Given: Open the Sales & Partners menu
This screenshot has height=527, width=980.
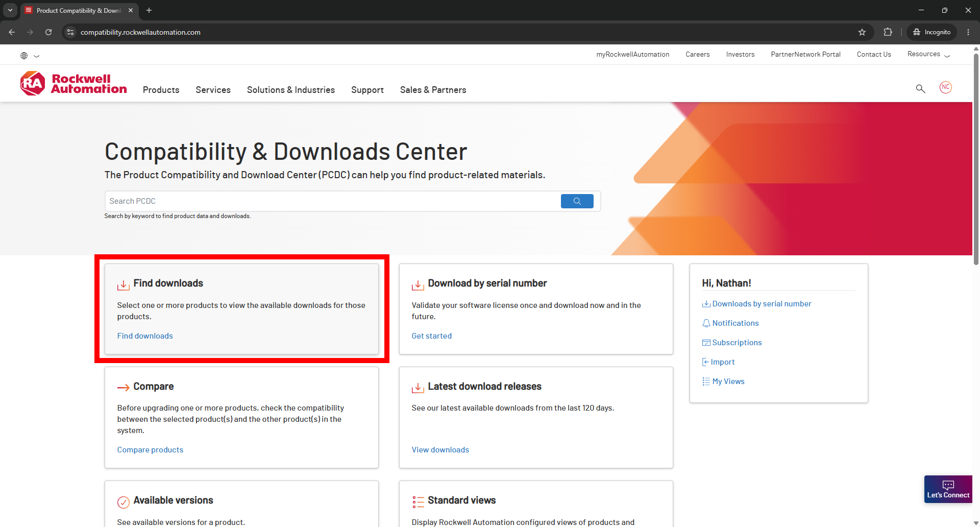Looking at the screenshot, I should (x=433, y=90).
